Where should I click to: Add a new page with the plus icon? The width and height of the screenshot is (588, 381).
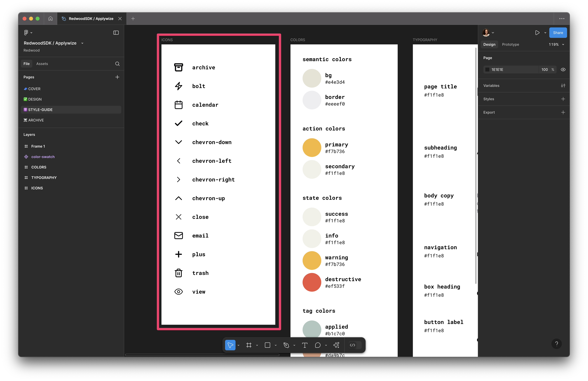[x=117, y=77]
